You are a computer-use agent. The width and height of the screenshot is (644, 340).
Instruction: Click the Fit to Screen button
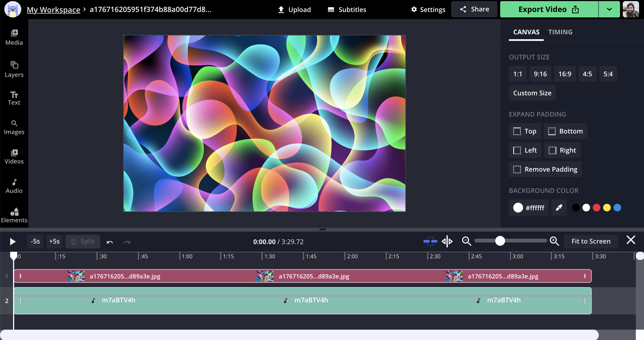click(x=591, y=241)
